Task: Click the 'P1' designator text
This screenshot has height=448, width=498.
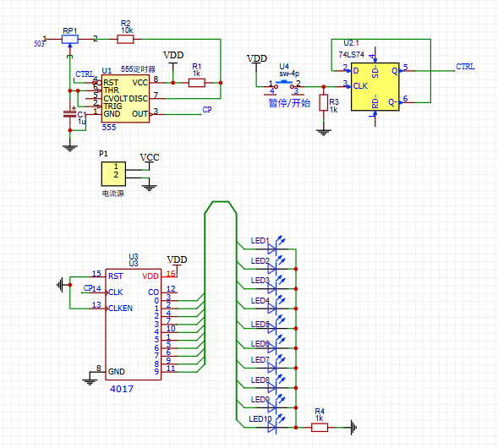Action: coord(103,154)
